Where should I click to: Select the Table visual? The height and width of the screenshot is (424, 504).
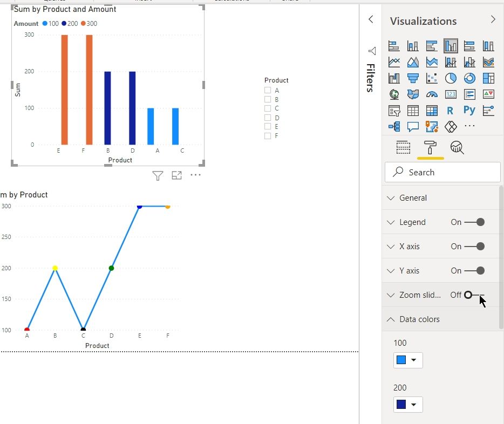pyautogui.click(x=413, y=111)
